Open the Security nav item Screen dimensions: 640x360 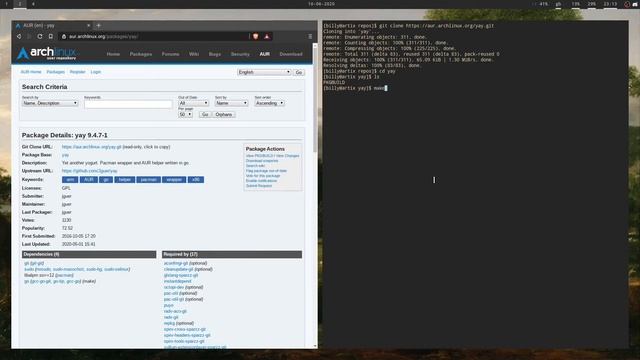(240, 54)
